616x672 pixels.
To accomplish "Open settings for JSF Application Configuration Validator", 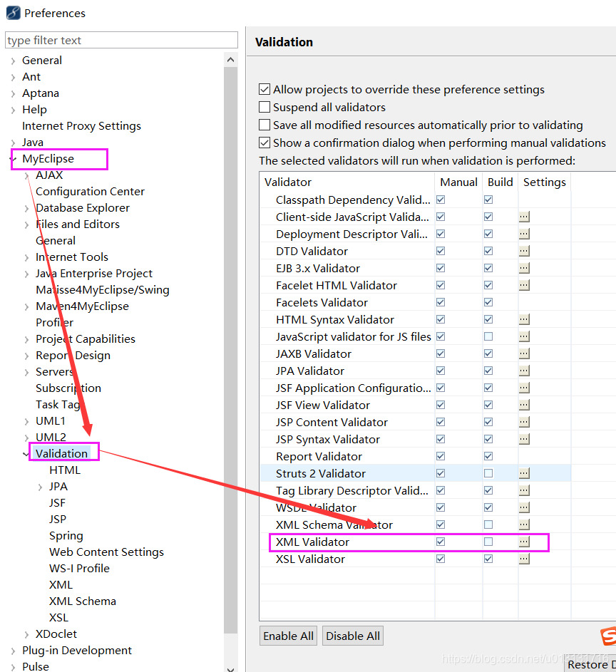I will click(524, 388).
